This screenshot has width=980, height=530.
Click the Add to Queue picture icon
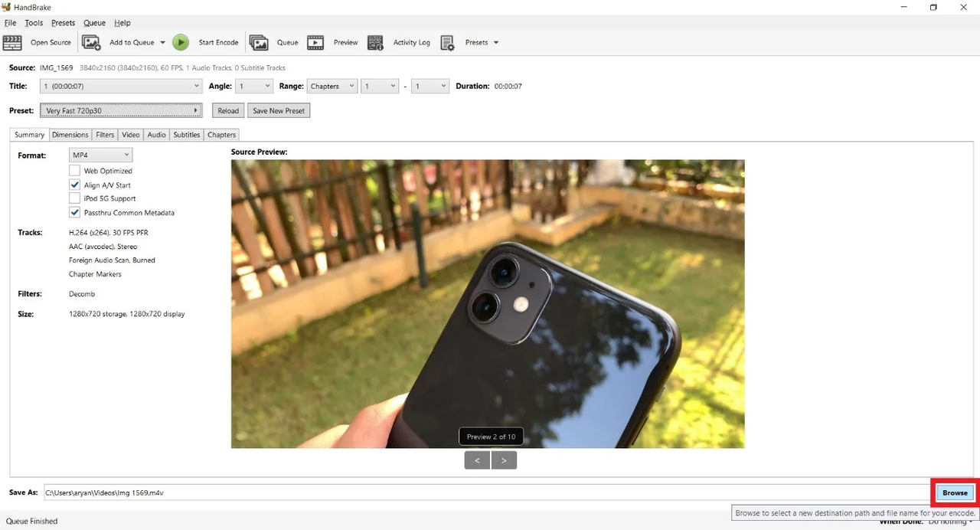[x=91, y=42]
